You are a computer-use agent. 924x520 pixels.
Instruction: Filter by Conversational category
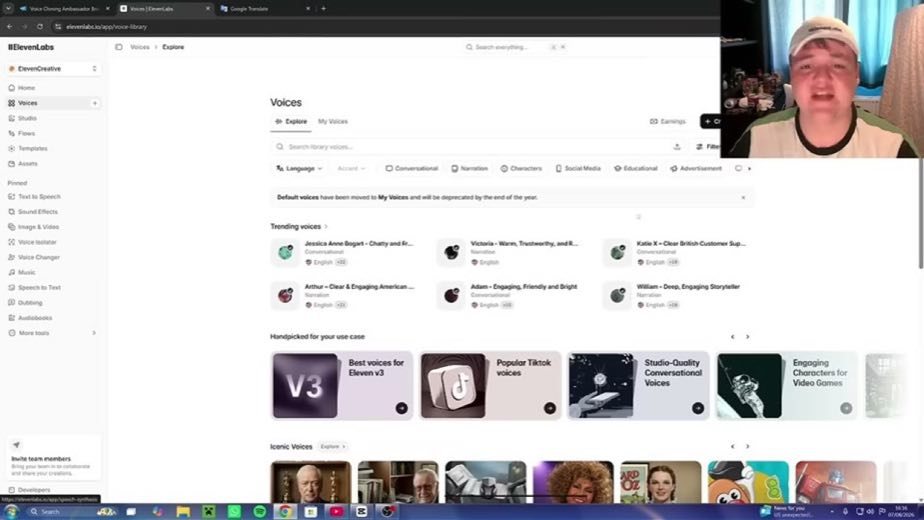(412, 169)
